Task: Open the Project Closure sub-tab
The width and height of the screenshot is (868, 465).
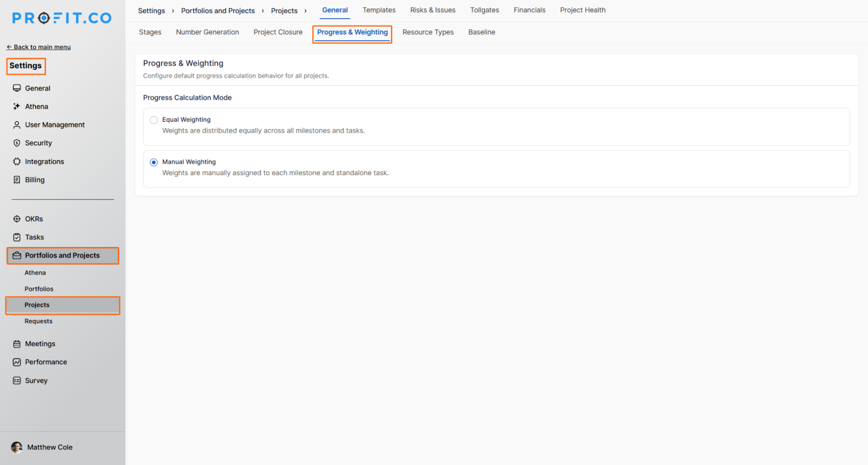Action: click(x=278, y=32)
